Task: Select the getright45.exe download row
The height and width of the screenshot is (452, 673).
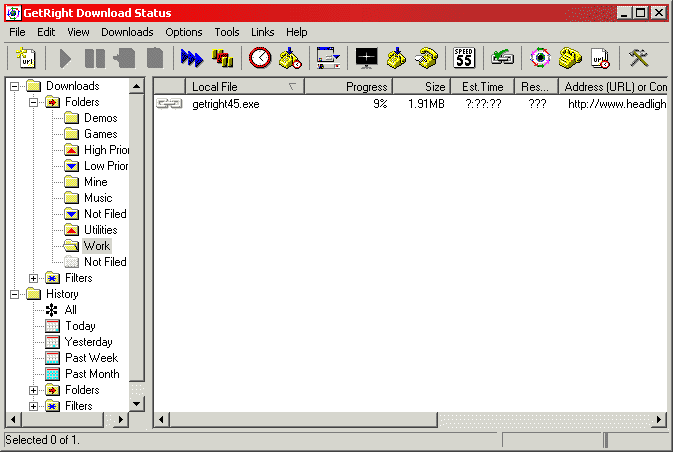Action: pyautogui.click(x=410, y=104)
